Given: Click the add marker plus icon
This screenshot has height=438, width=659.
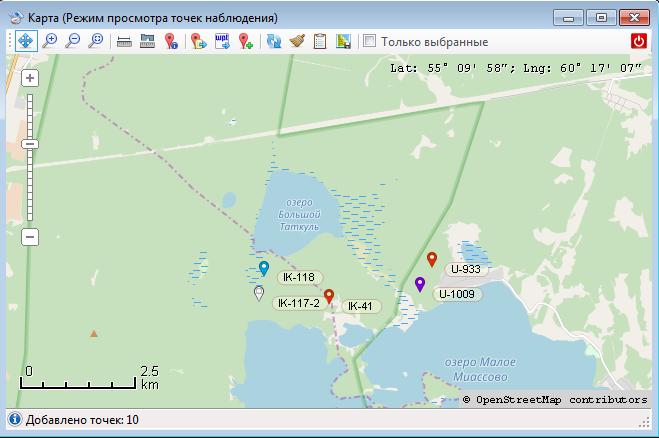Looking at the screenshot, I should tap(246, 41).
